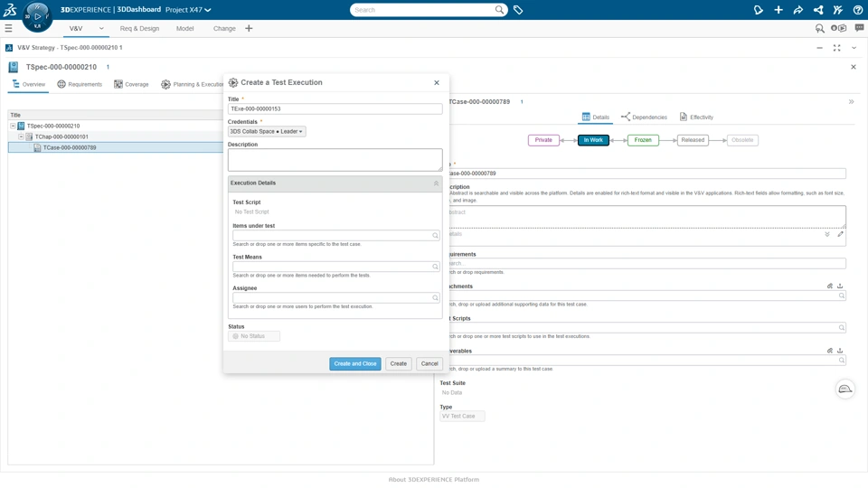This screenshot has height=488, width=868.
Task: Open the collaboration network icon
Action: (818, 10)
